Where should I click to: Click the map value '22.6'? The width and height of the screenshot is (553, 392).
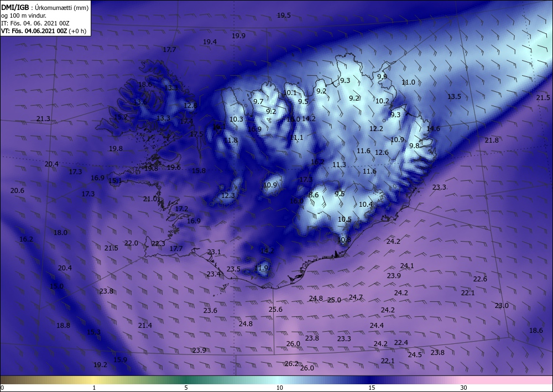(x=480, y=279)
